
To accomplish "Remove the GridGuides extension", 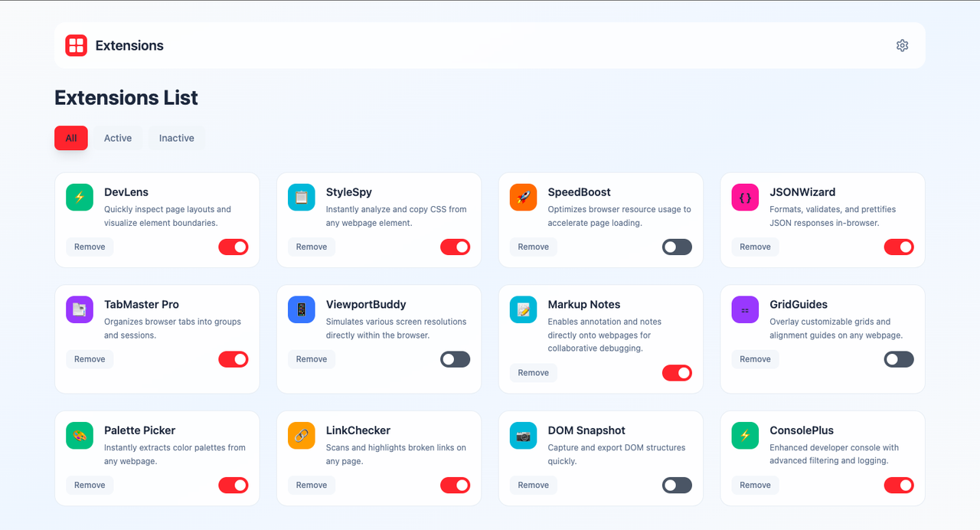I will [755, 359].
